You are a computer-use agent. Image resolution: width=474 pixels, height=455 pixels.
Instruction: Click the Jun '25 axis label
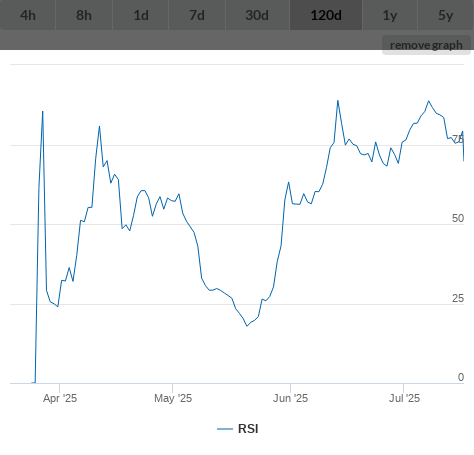[290, 398]
